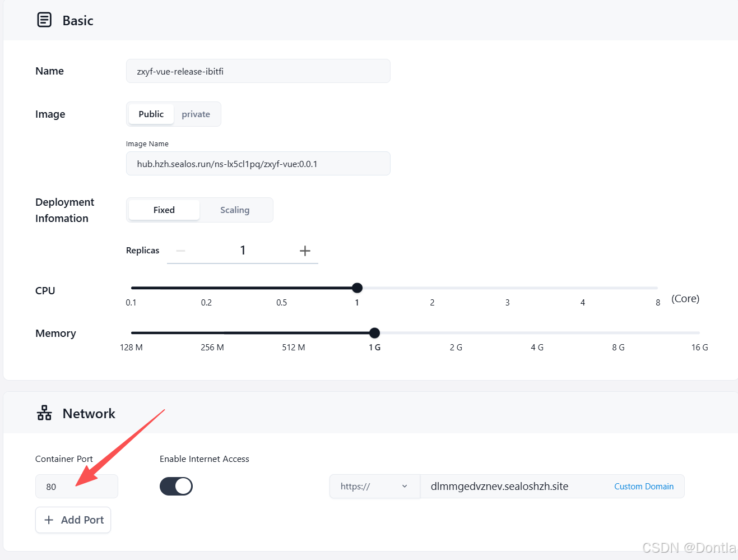
Task: Click the Basic section document icon
Action: coord(44,20)
